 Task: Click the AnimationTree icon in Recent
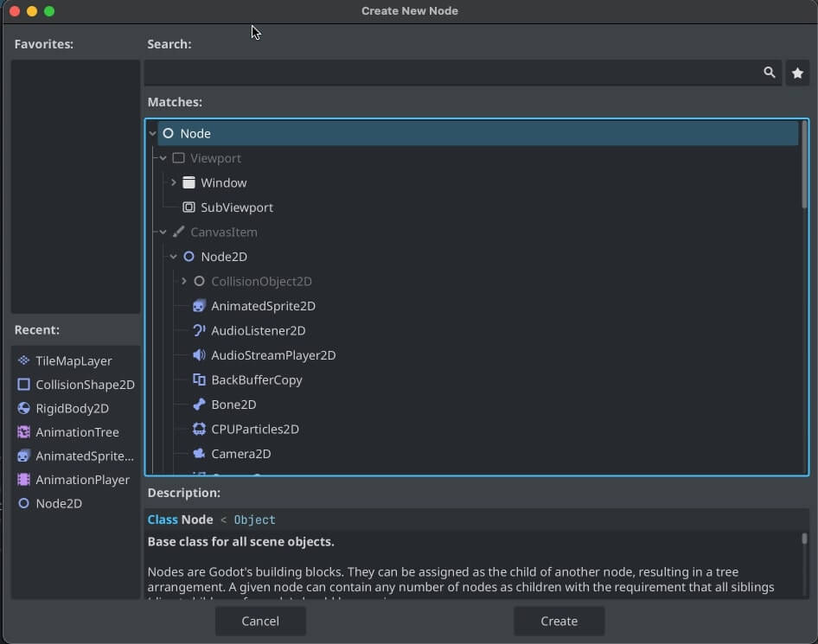point(23,431)
